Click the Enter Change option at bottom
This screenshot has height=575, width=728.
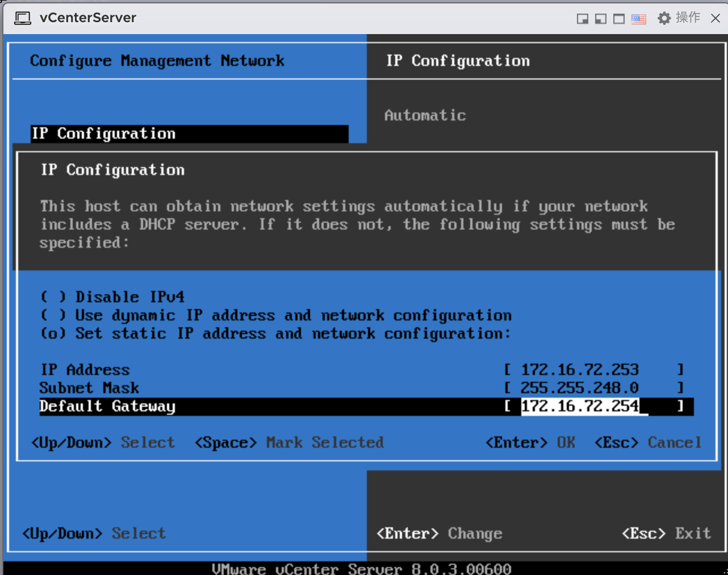click(x=440, y=534)
